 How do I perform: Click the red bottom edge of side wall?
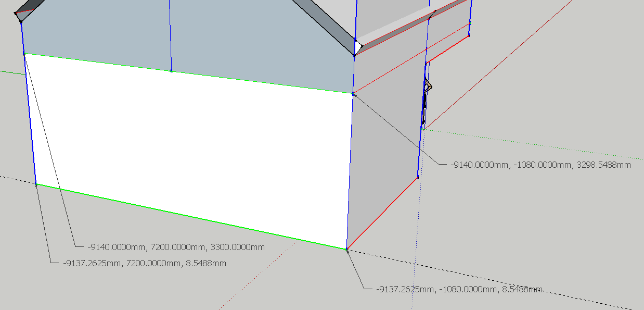coord(382,213)
